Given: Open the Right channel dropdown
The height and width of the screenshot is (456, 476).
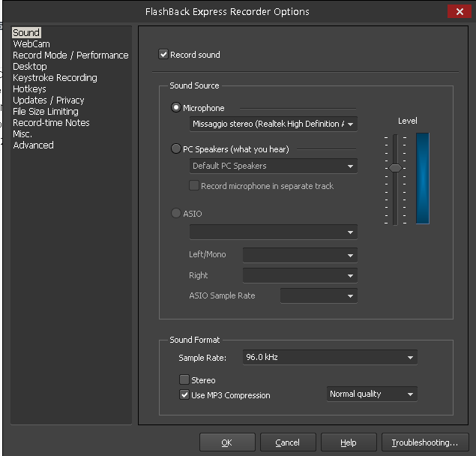Looking at the screenshot, I should [300, 275].
